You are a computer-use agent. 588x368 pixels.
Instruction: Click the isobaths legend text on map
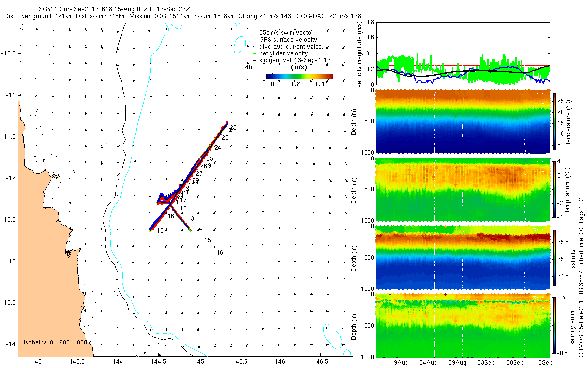click(58, 342)
